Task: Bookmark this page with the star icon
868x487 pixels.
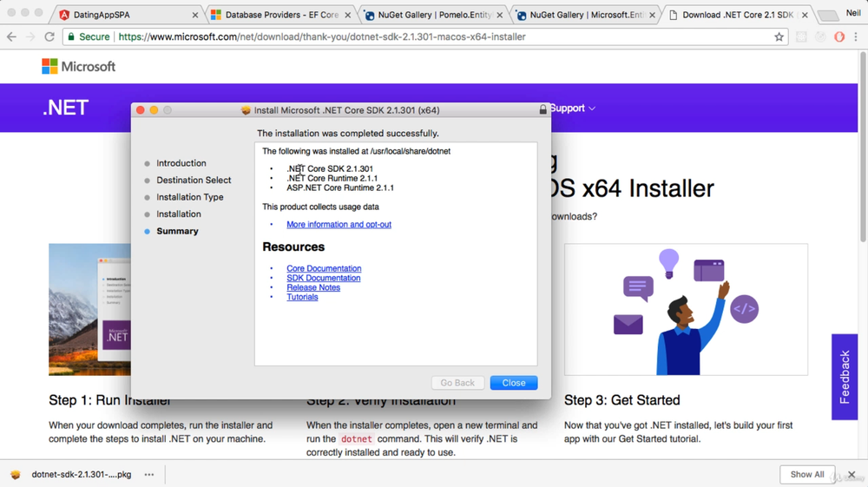Action: click(x=779, y=37)
